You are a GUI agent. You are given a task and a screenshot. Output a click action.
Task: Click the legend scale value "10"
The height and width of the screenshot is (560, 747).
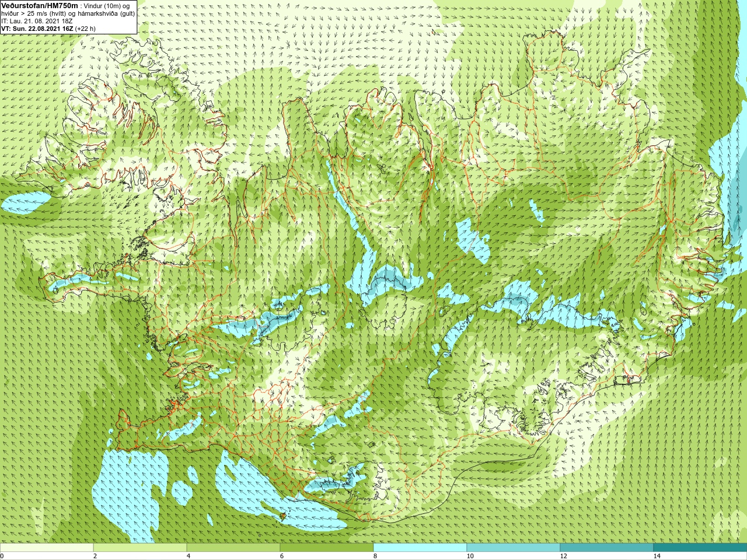pyautogui.click(x=470, y=556)
